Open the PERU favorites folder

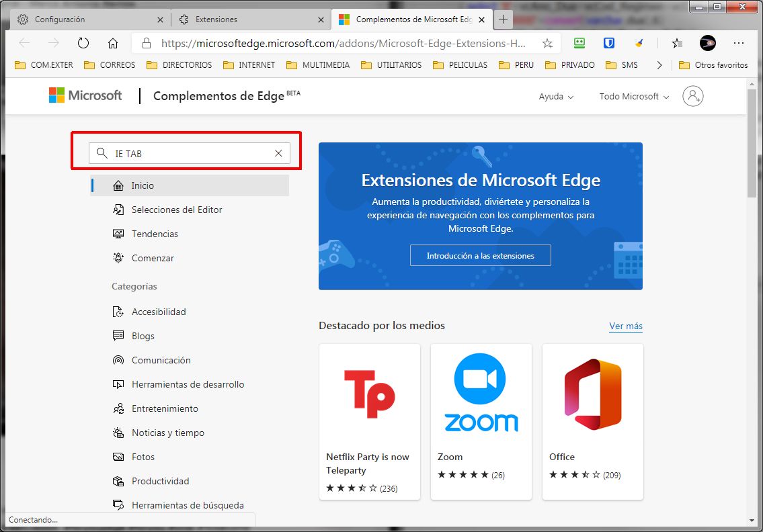pos(516,64)
